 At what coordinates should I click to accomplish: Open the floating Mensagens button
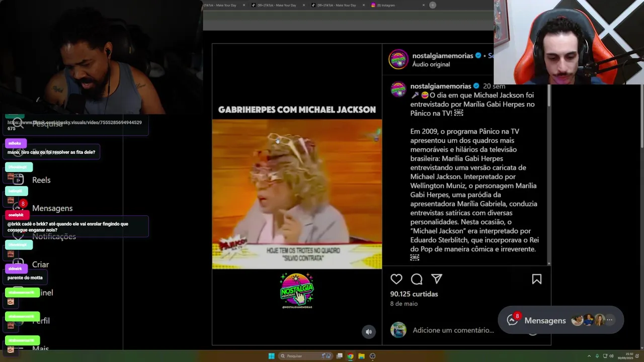pyautogui.click(x=560, y=320)
